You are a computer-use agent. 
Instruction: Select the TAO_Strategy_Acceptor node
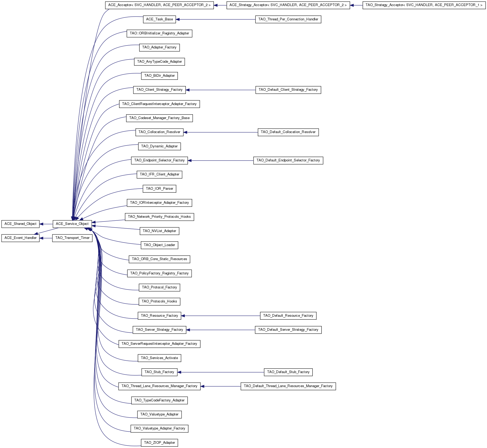coord(424,5)
